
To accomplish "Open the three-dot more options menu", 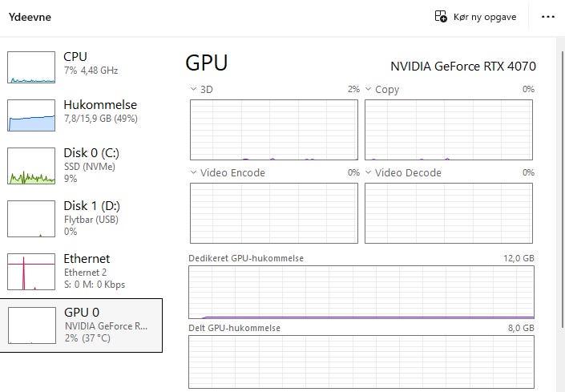I will pyautogui.click(x=547, y=17).
